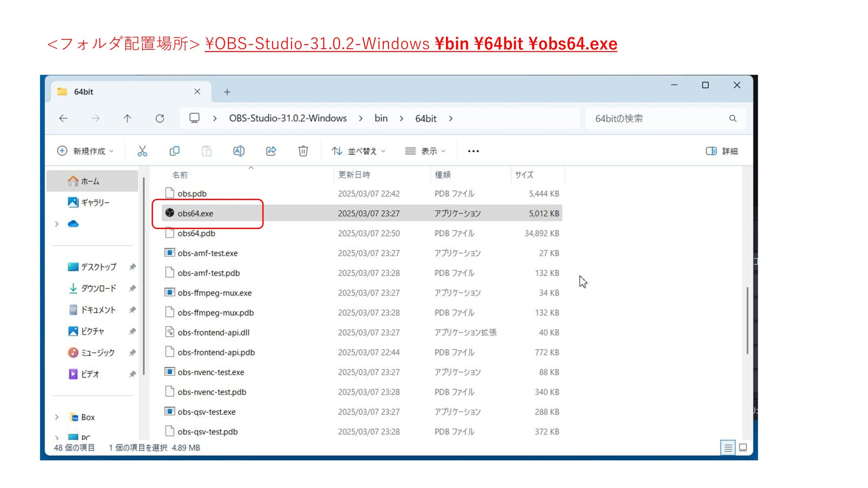Go back with the left arrow

(63, 118)
